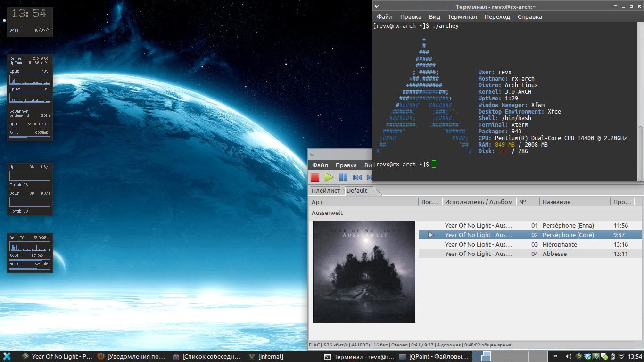This screenshot has height=362, width=644.
Task: Click the conky CPU1 usage graph
Action: (30, 80)
